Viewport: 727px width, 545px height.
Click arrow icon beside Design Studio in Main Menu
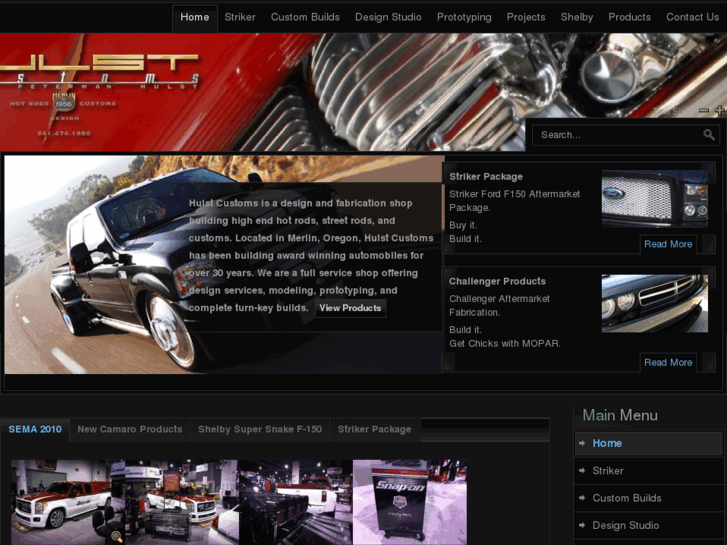[x=582, y=526]
